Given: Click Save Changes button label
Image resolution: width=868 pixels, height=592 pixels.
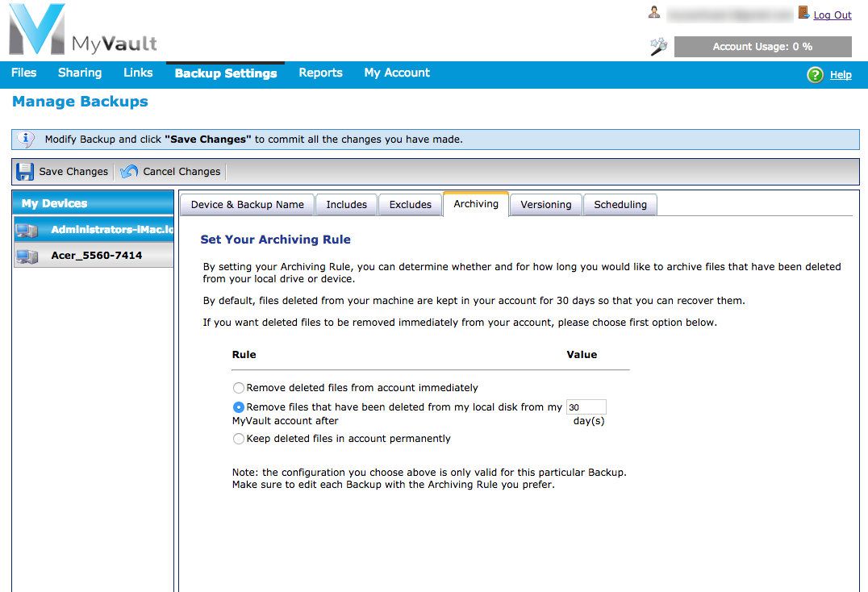Looking at the screenshot, I should click(x=73, y=172).
